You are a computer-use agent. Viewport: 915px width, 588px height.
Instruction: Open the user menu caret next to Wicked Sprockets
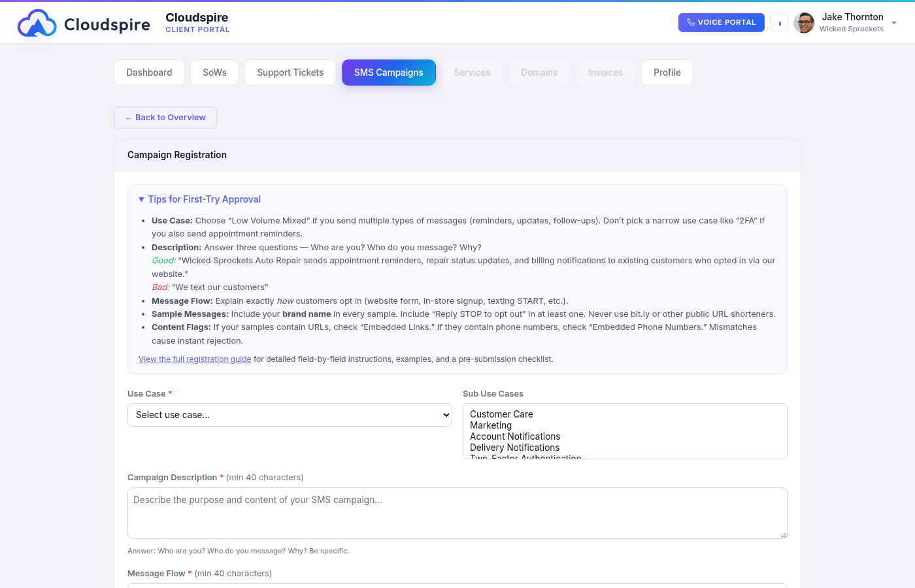[894, 23]
